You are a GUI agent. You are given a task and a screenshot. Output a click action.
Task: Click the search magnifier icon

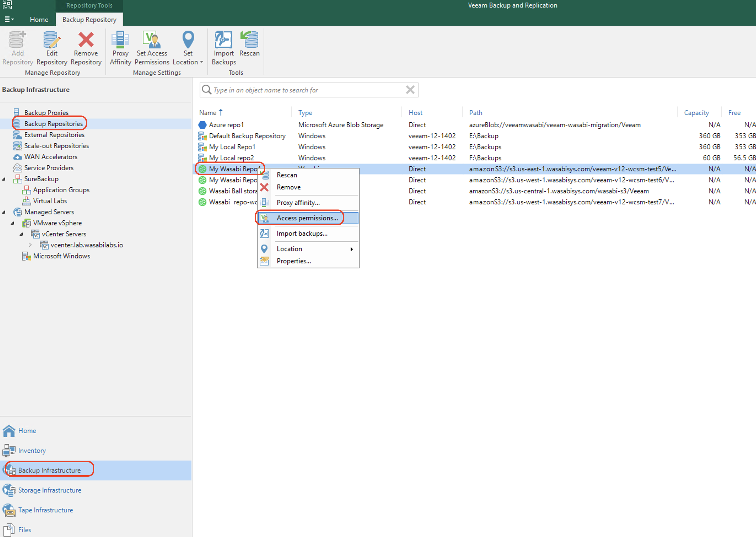click(x=206, y=90)
